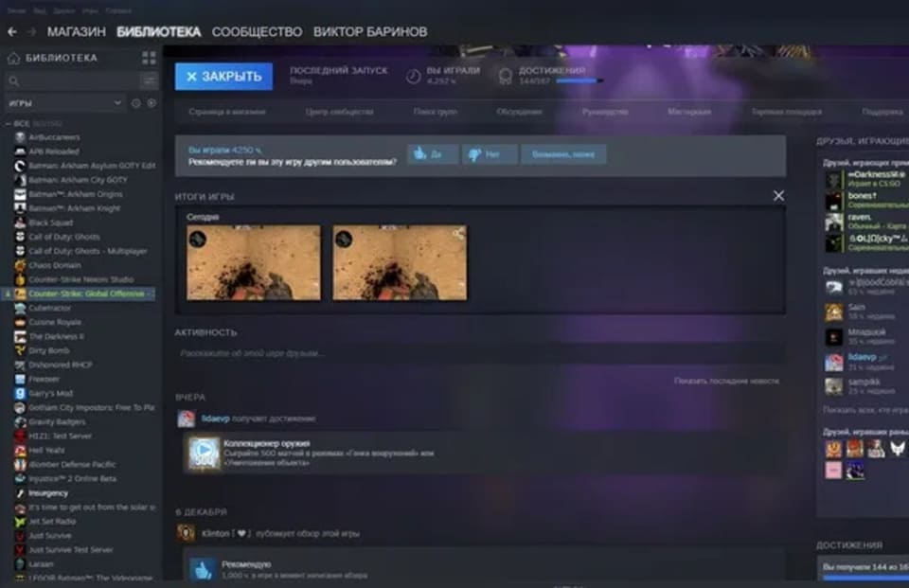Click the thumbs-up Рекомендую review icon
This screenshot has height=588, width=909.
(203, 569)
